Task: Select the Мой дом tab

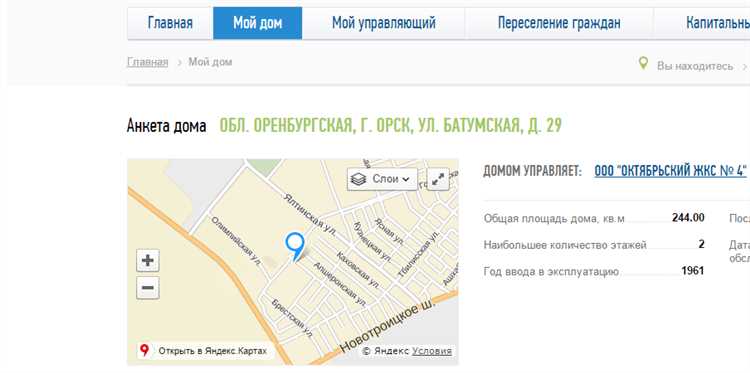Action: click(x=257, y=23)
